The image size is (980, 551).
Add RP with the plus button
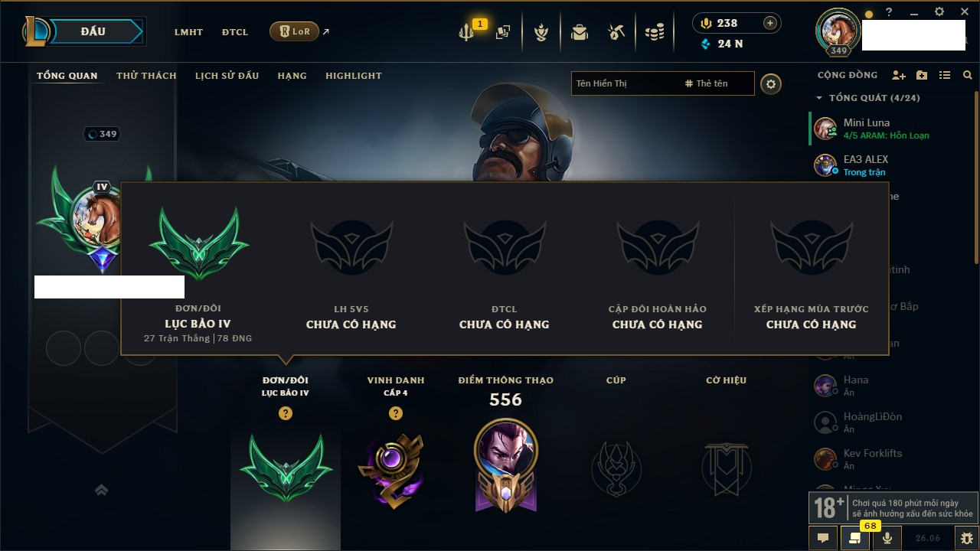(x=770, y=23)
